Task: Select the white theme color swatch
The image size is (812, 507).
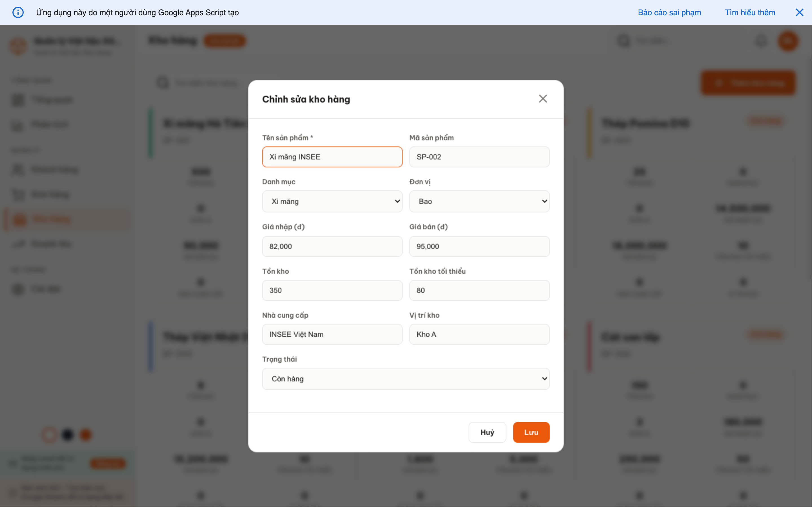Action: pyautogui.click(x=49, y=435)
